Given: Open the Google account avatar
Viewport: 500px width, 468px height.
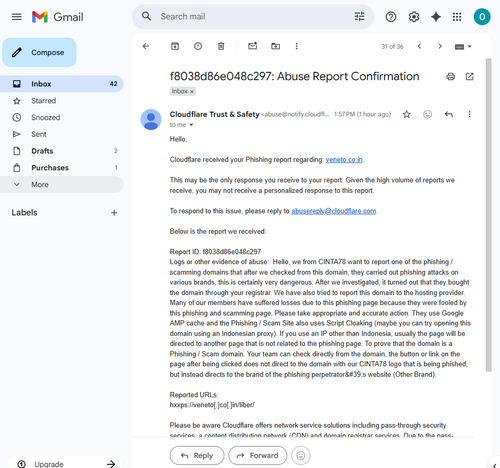Looking at the screenshot, I should 482,17.
